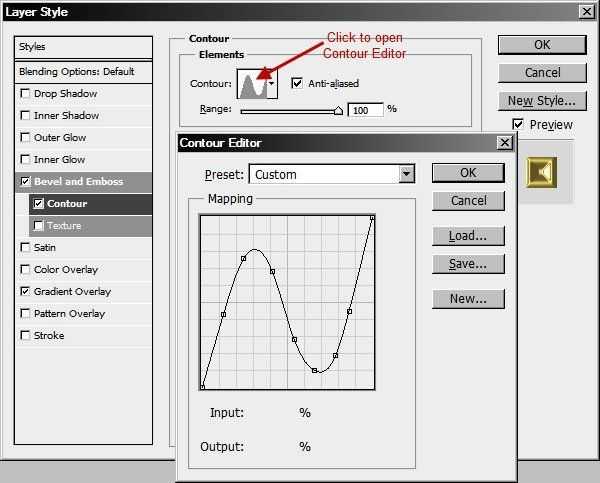
Task: Select the Stroke style row
Action: 83,336
